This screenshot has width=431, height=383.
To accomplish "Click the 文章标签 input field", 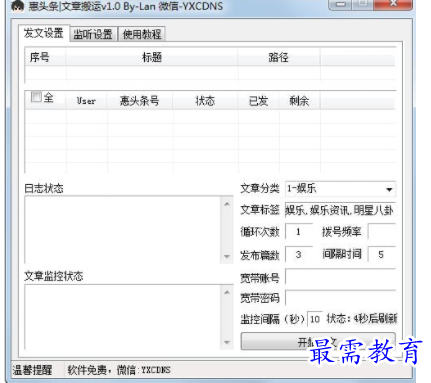I will tap(340, 210).
